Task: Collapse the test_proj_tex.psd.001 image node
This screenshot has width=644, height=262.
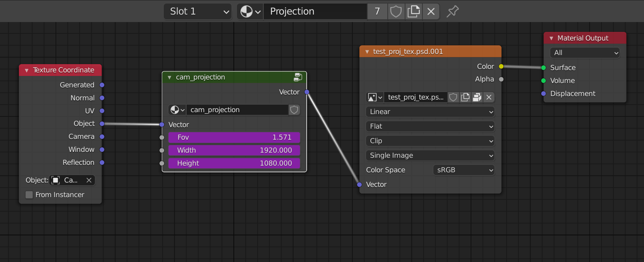Action: coord(367,52)
